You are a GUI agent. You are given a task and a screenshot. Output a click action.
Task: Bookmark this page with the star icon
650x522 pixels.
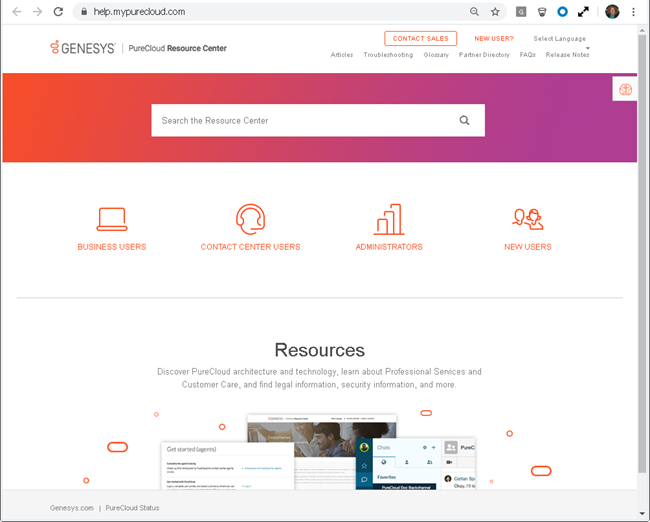(495, 12)
